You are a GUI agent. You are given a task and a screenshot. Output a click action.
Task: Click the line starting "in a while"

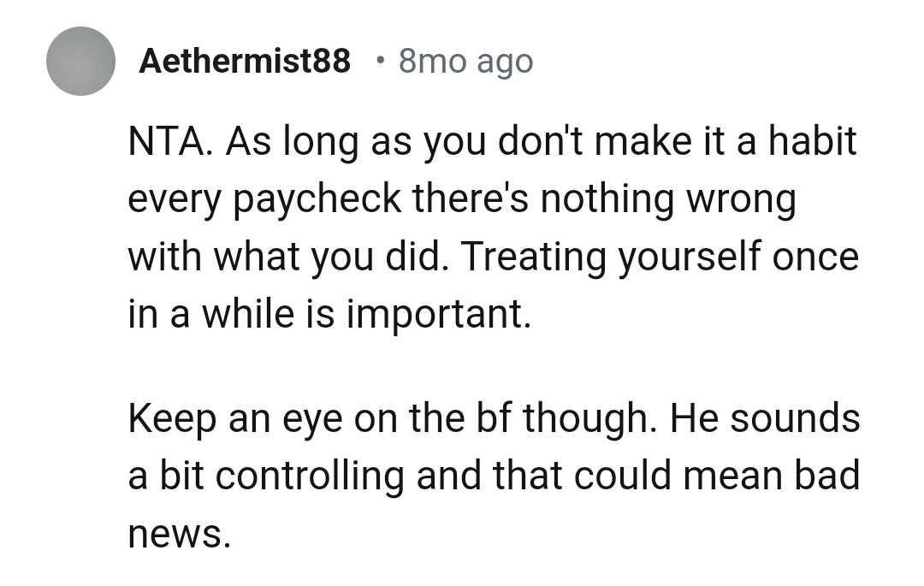[x=329, y=314]
